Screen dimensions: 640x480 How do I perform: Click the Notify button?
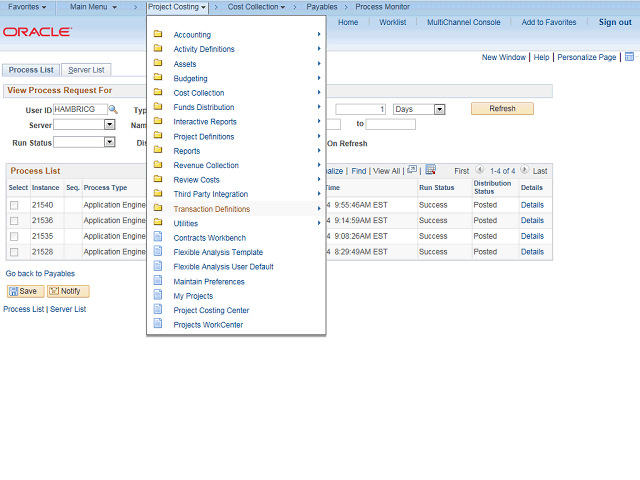(66, 291)
